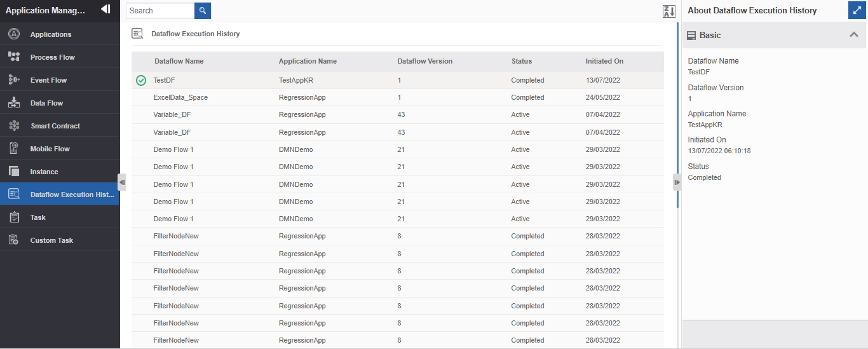Open the Instance icon

click(14, 171)
